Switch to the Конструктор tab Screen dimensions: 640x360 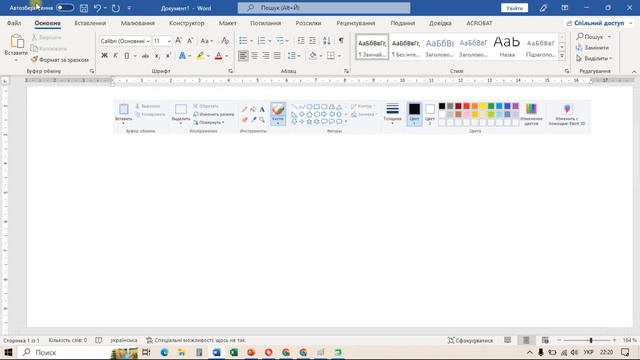point(187,23)
